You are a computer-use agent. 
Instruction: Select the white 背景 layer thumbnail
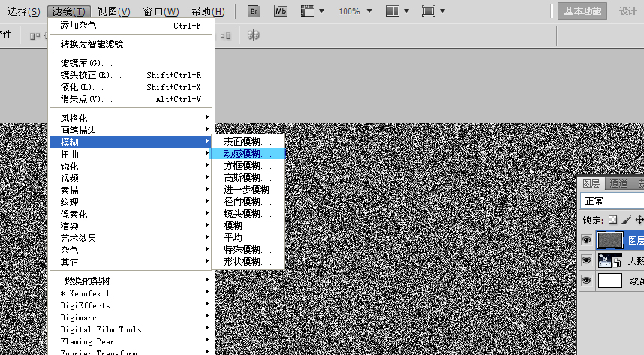coord(610,281)
